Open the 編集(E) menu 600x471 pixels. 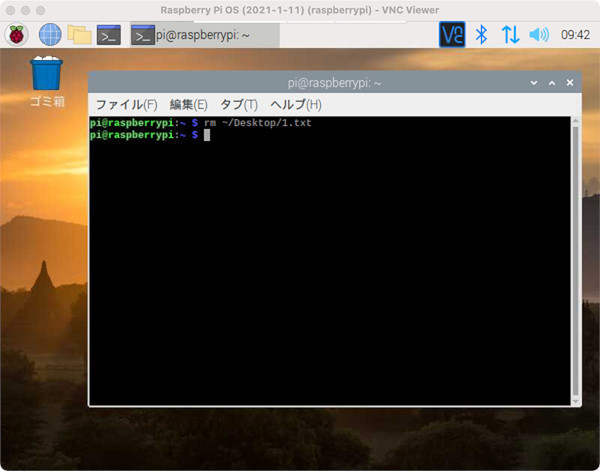click(x=189, y=104)
